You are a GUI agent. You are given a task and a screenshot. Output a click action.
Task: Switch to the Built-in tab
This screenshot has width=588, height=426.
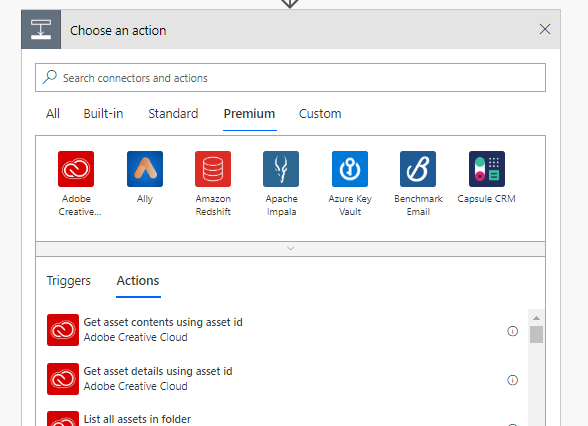coord(104,114)
